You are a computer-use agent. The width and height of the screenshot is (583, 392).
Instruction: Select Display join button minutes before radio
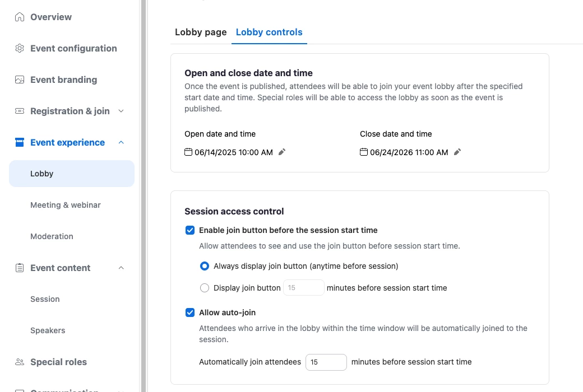205,288
